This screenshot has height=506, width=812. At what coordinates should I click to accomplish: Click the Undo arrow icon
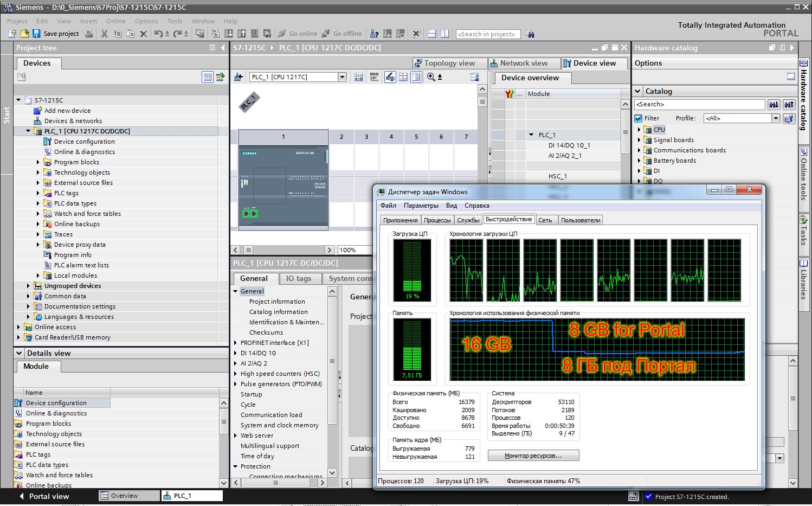(x=158, y=34)
